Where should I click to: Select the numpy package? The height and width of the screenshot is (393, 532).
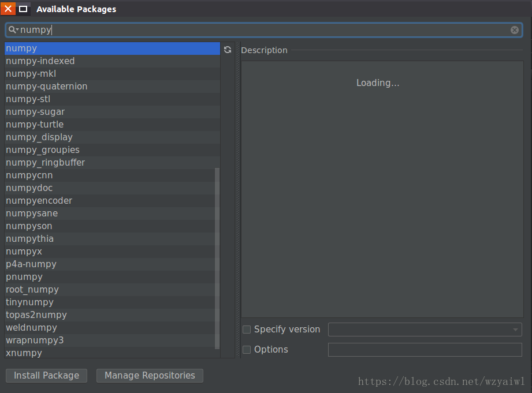click(112, 48)
